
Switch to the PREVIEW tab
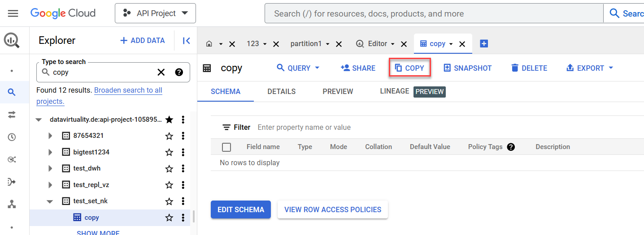coord(338,91)
